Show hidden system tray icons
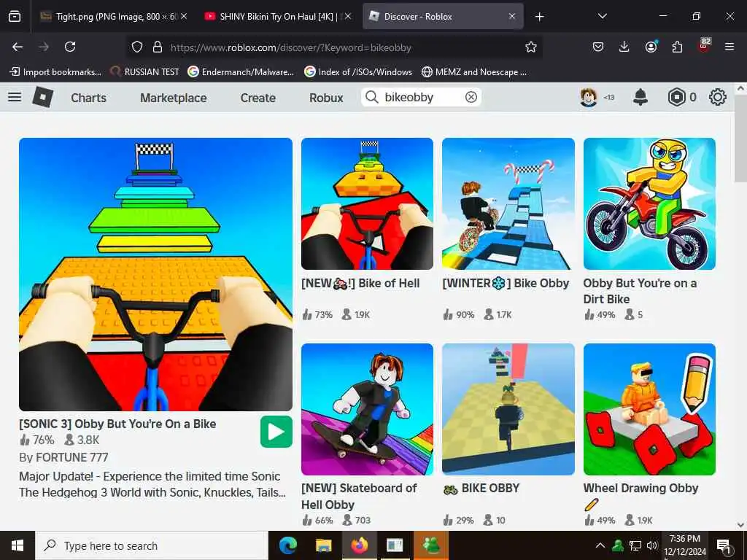This screenshot has width=747, height=560. click(600, 545)
